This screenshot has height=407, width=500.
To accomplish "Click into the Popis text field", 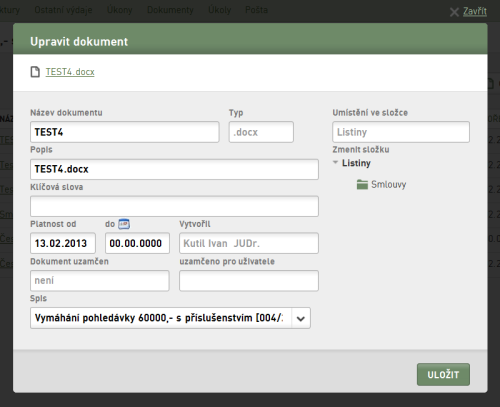I will (x=174, y=169).
